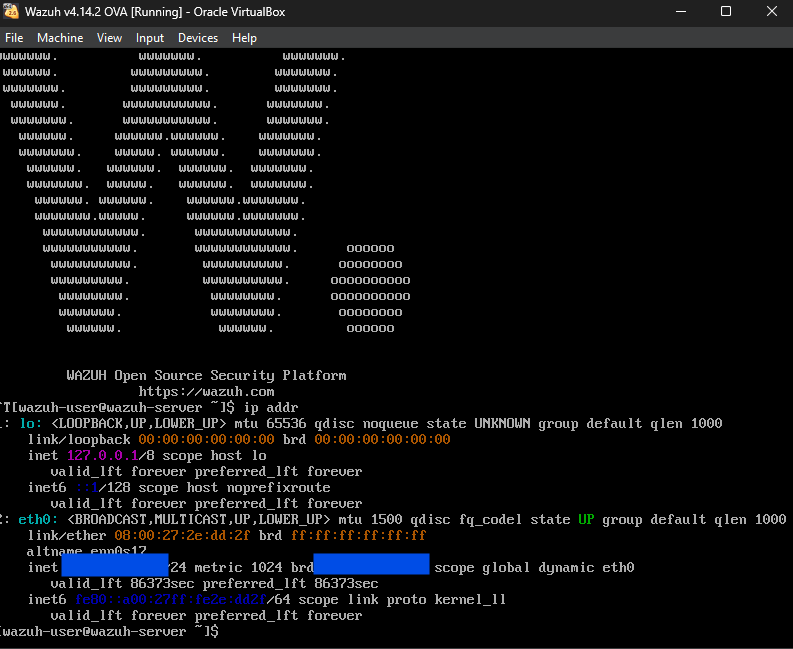Viewport: 793px width, 649px height.
Task: Click the 'WAZUH Open Source Security Platform' banner
Action: coord(206,376)
